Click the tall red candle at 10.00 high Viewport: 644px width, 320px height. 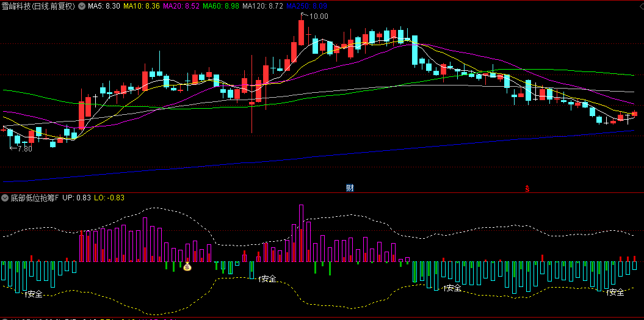pyautogui.click(x=301, y=32)
